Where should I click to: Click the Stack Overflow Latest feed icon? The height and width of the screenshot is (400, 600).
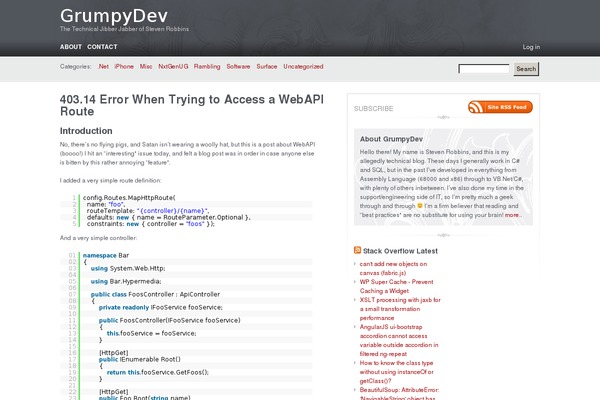[x=357, y=250]
